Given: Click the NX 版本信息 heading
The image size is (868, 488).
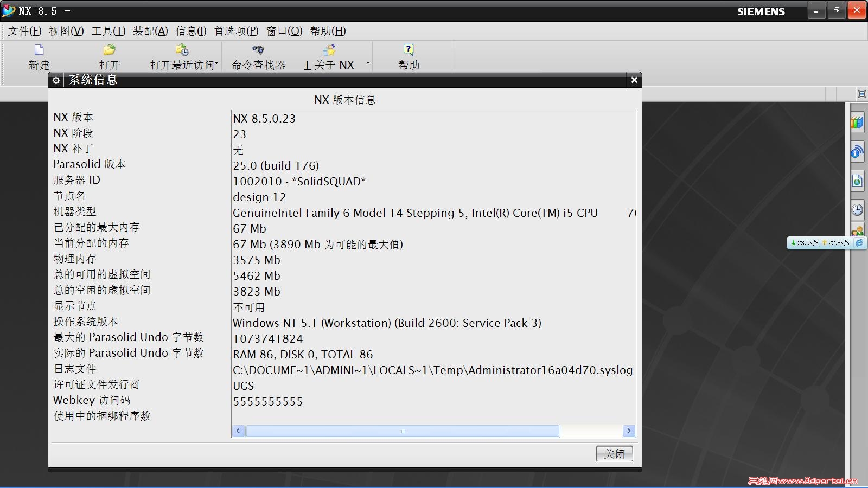Looking at the screenshot, I should pos(345,100).
